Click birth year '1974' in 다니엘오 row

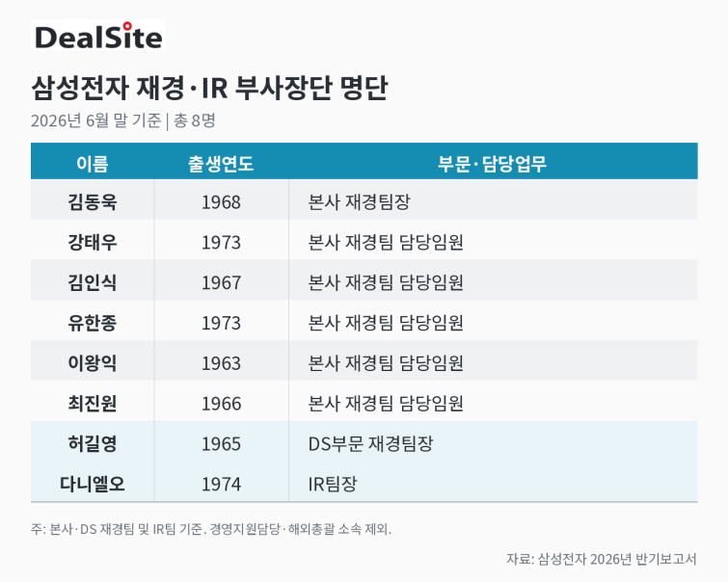pos(221,485)
